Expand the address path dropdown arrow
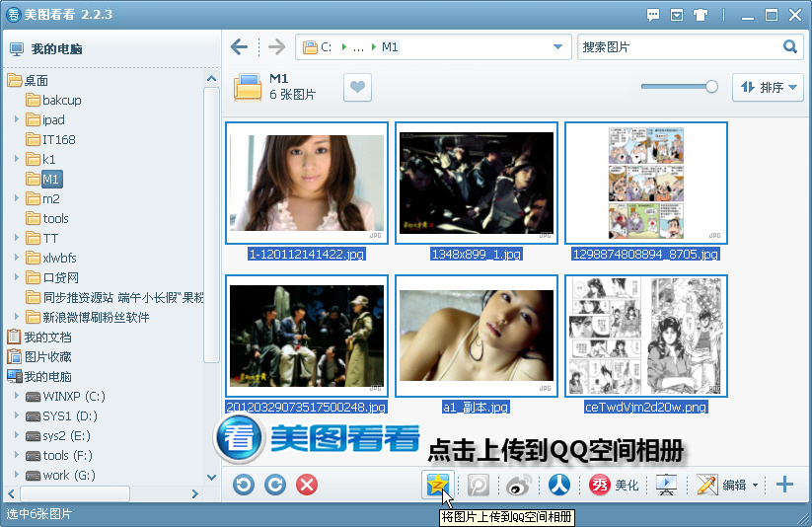 557,47
